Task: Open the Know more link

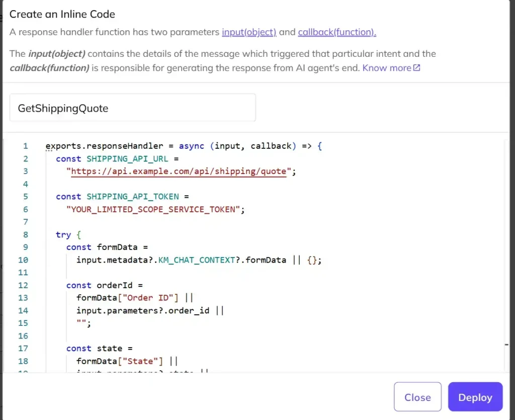Action: pyautogui.click(x=387, y=67)
